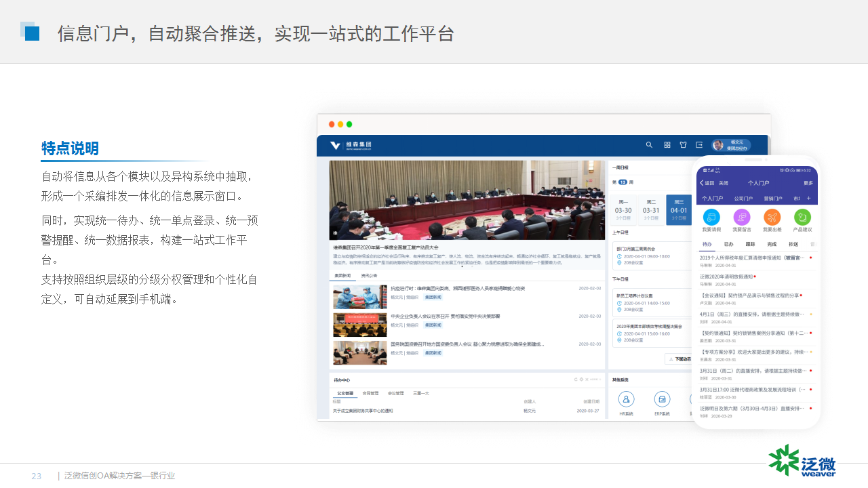
Task: Open the 杨文元 user profile menu
Action: [x=731, y=145]
